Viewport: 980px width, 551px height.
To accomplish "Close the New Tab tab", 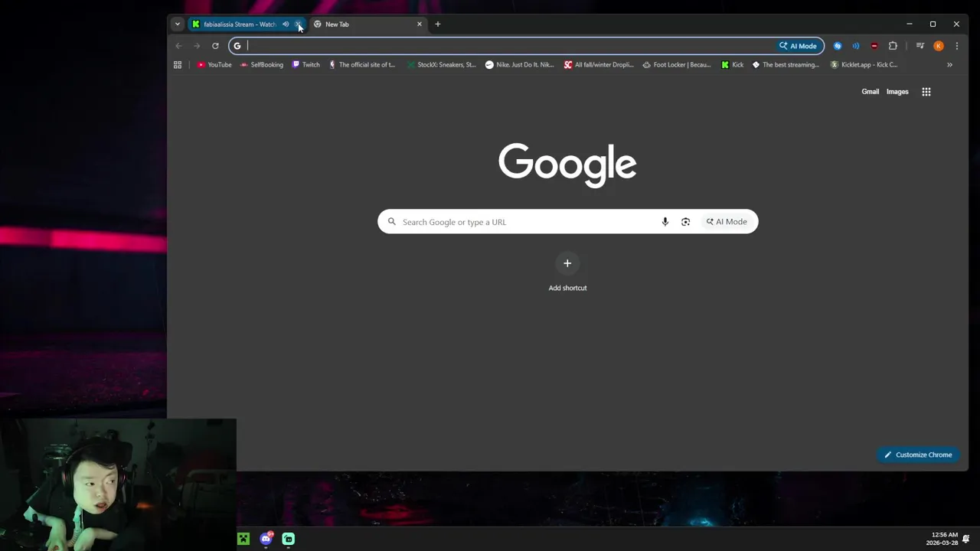I will [420, 24].
